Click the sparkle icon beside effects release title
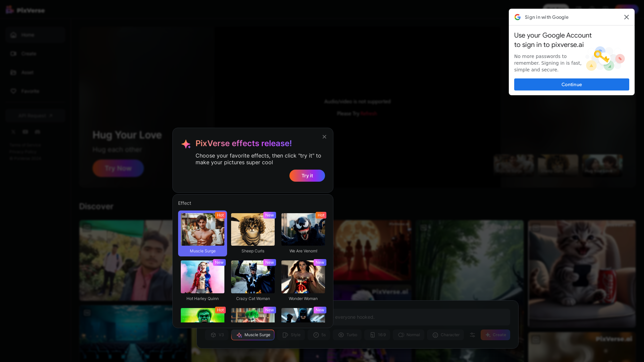The image size is (644, 362). 186,144
